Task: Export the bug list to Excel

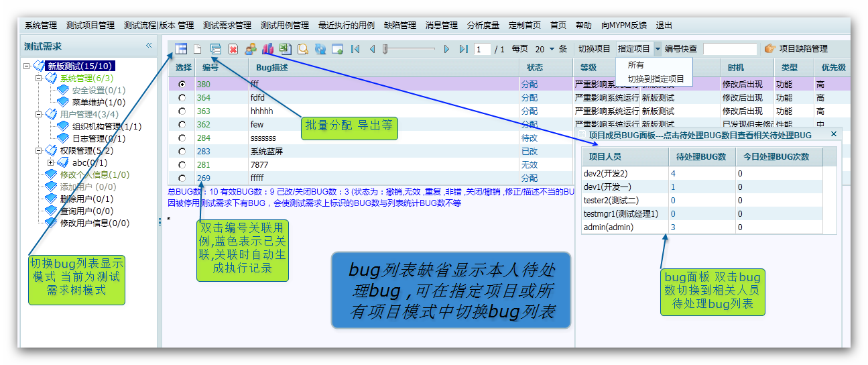Action: tap(286, 49)
